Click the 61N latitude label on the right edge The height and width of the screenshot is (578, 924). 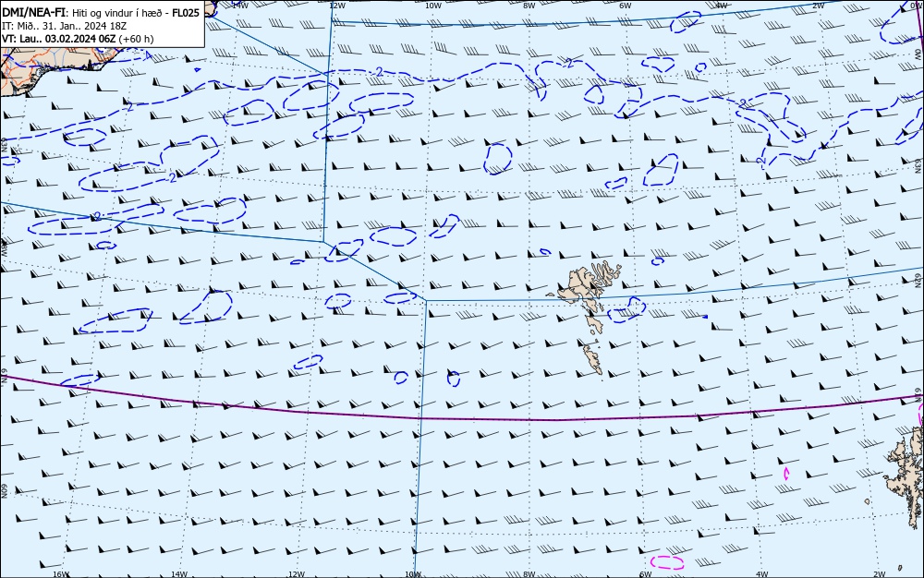coord(918,393)
